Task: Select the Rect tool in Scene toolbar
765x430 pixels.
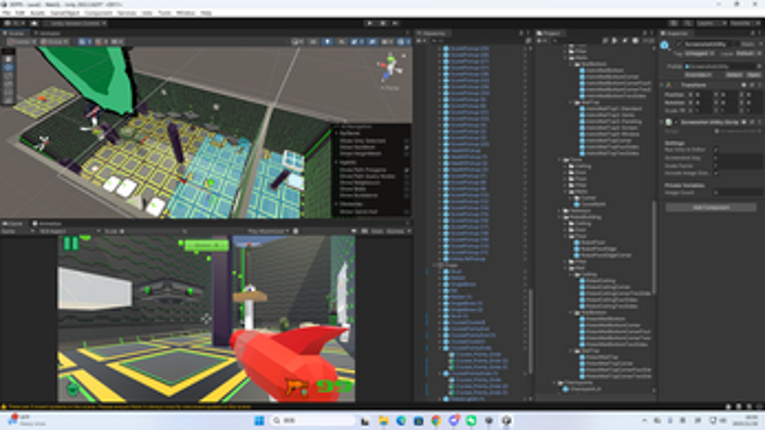Action: pos(8,92)
